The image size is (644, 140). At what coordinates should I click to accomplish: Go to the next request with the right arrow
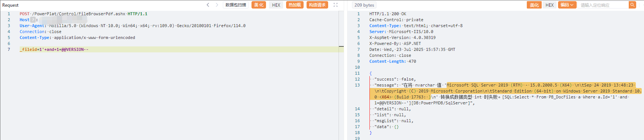(217, 5)
